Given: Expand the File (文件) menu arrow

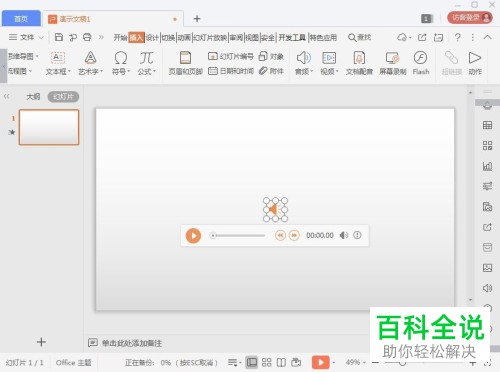Looking at the screenshot, I should (x=41, y=37).
